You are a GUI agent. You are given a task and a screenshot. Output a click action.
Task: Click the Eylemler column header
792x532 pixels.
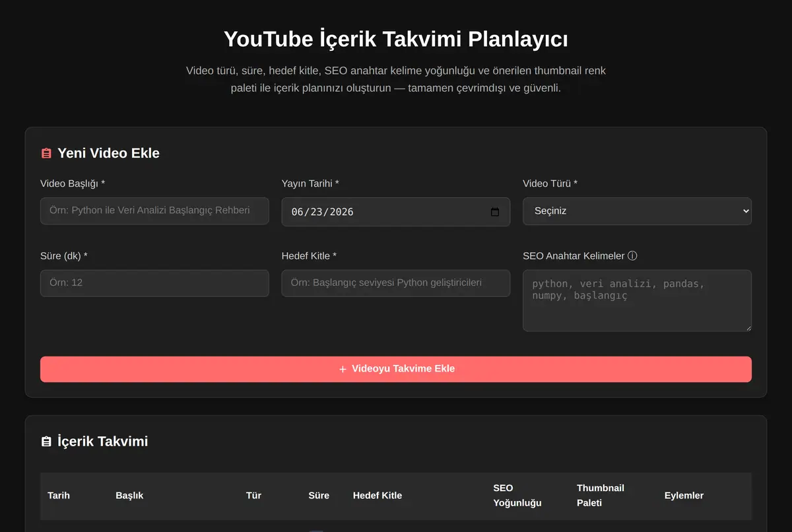[x=684, y=496]
